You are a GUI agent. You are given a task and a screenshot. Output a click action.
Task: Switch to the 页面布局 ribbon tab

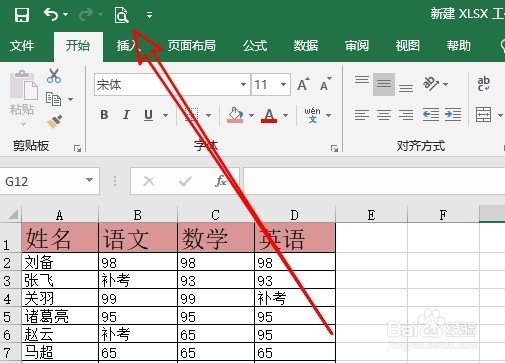191,46
